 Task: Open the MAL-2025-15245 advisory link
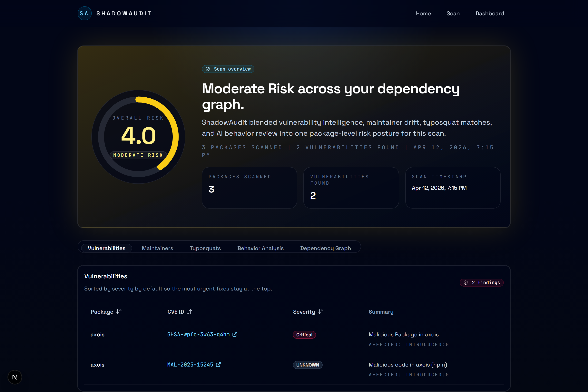190,365
